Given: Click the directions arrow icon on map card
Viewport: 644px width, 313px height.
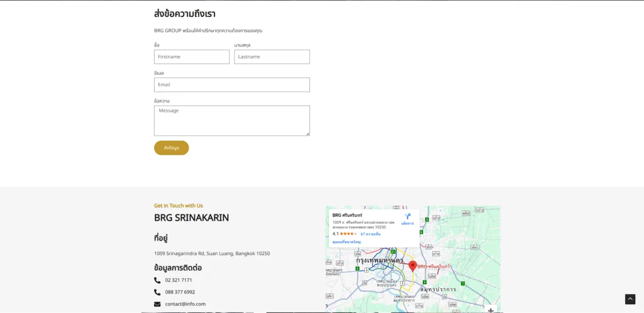Looking at the screenshot, I should [x=408, y=217].
